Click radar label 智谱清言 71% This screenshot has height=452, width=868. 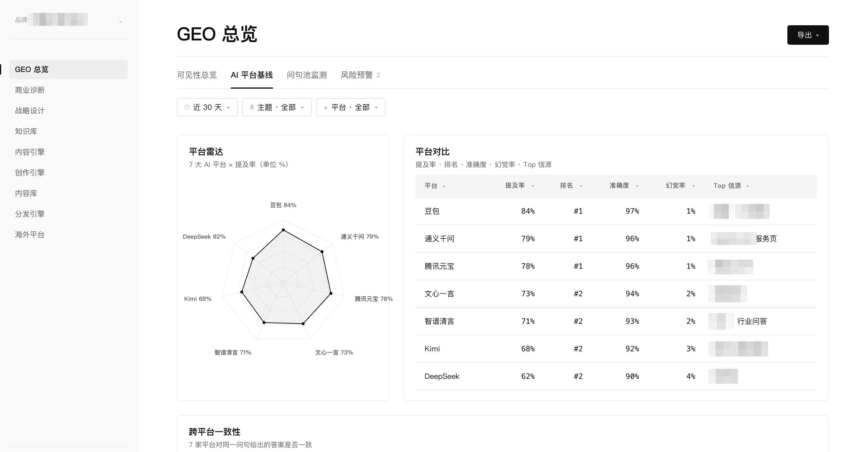[233, 352]
